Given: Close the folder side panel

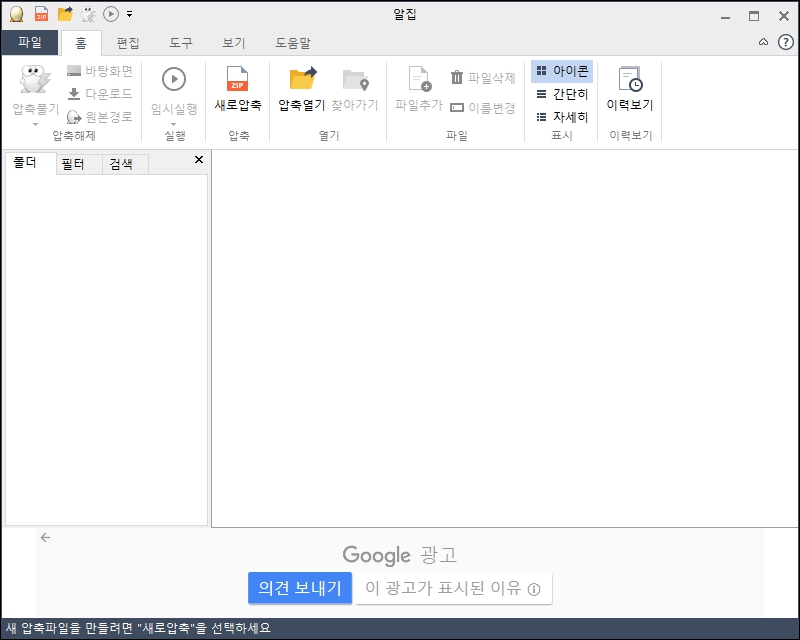Looking at the screenshot, I should point(199,160).
